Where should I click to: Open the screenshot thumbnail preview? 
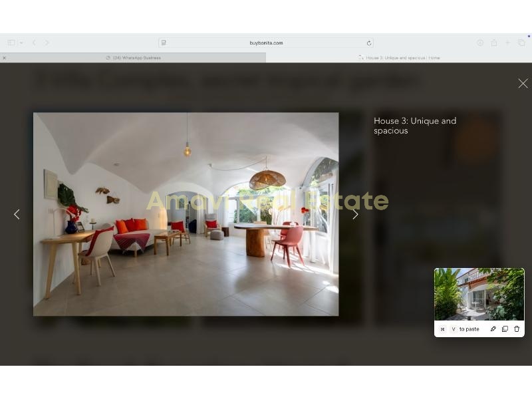[479, 295]
